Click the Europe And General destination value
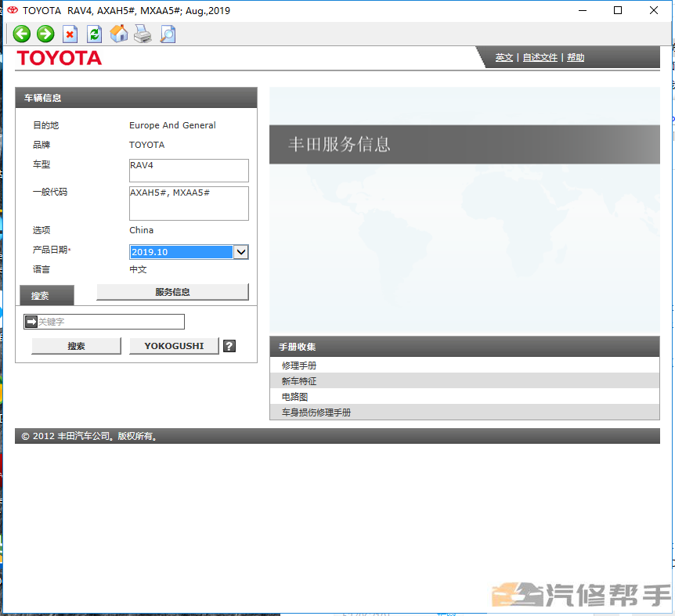The height and width of the screenshot is (616, 675). (172, 125)
